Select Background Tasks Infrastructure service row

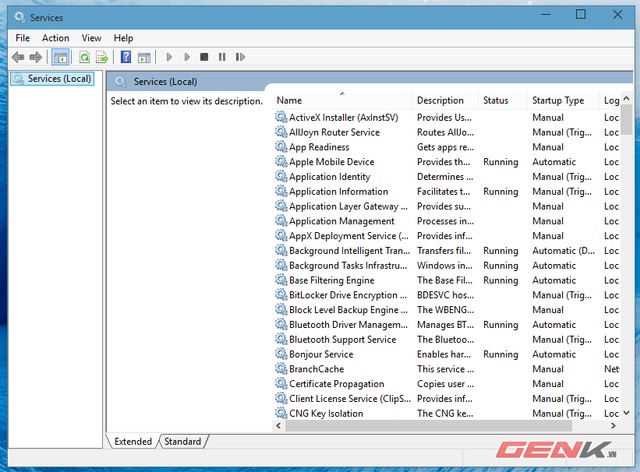[447, 265]
